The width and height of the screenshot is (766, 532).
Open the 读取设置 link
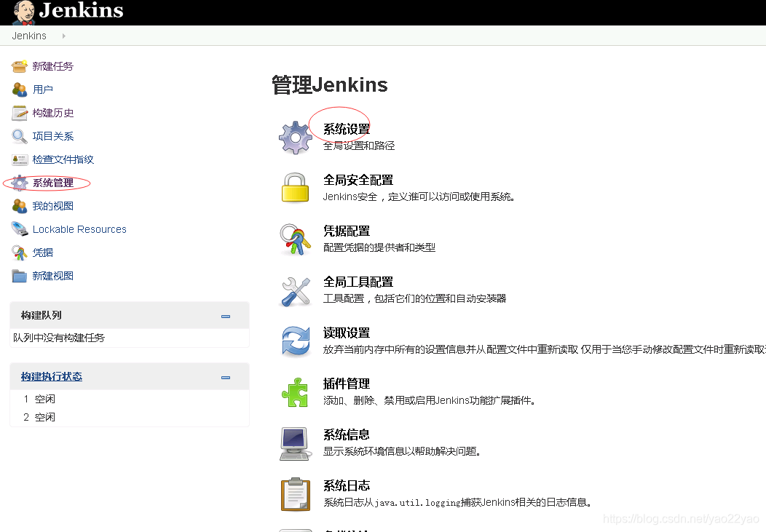tap(347, 333)
